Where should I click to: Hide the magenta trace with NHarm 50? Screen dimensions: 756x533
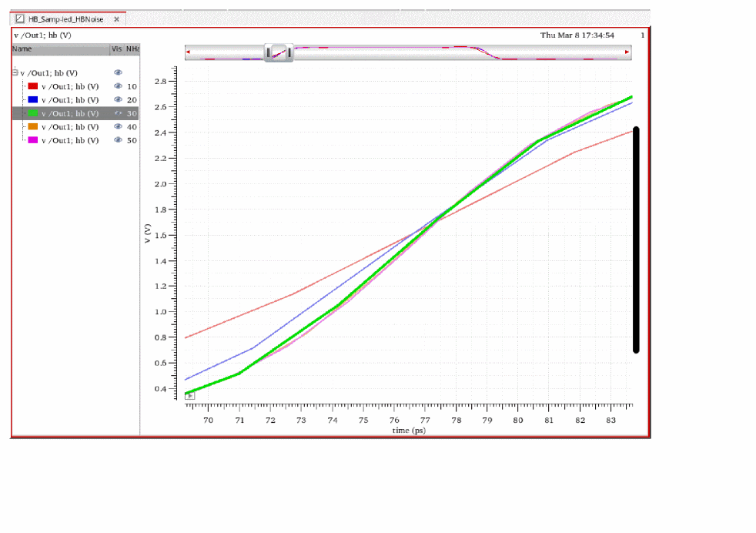pos(118,140)
